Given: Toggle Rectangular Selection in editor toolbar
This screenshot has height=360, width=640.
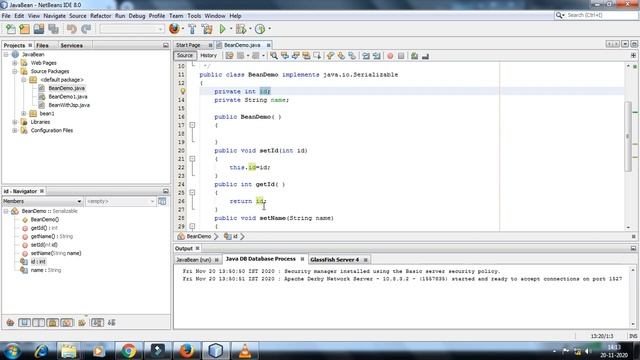Looking at the screenshot, I should point(317,56).
